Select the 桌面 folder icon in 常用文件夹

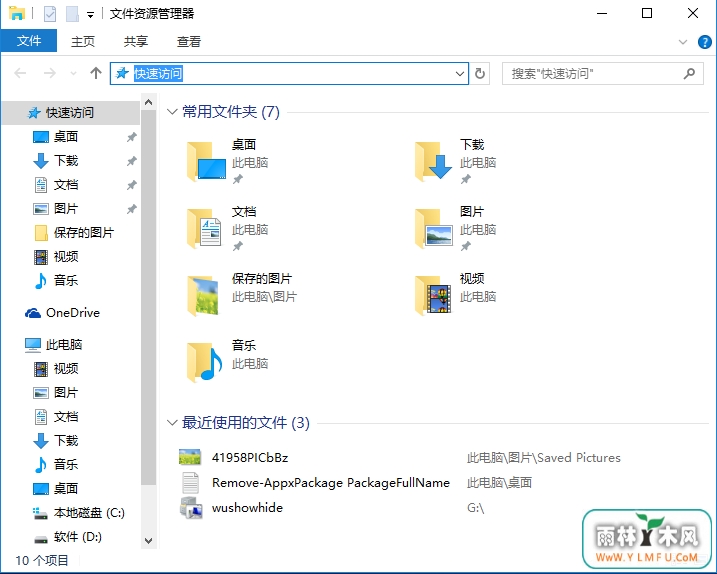(x=206, y=161)
